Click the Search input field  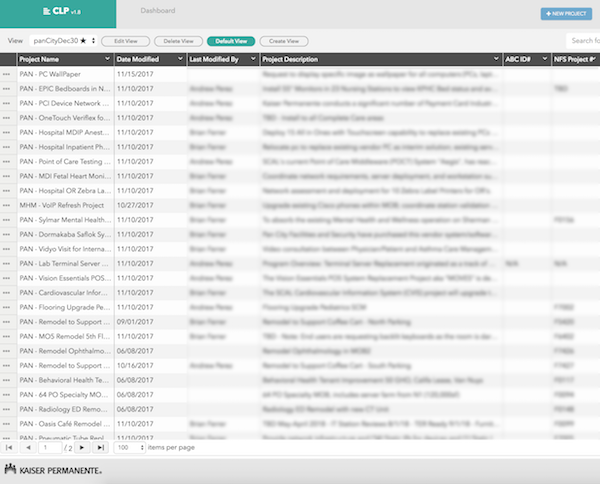(583, 41)
